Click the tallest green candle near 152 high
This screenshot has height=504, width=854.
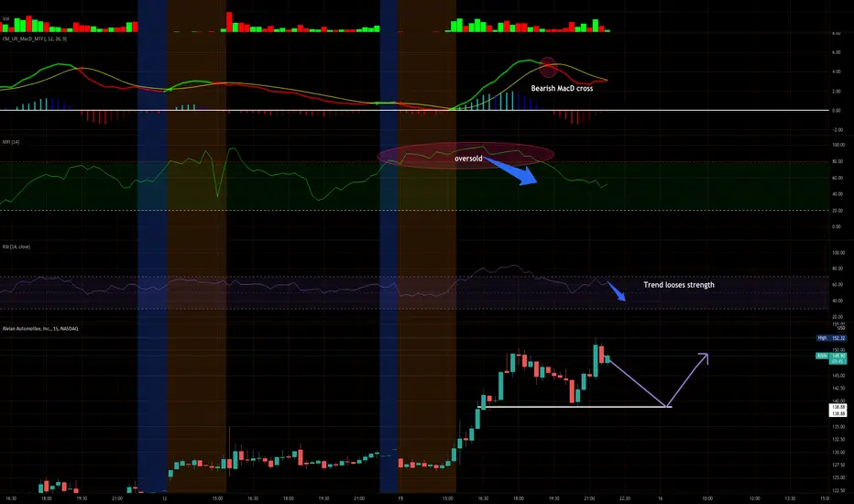pos(596,360)
